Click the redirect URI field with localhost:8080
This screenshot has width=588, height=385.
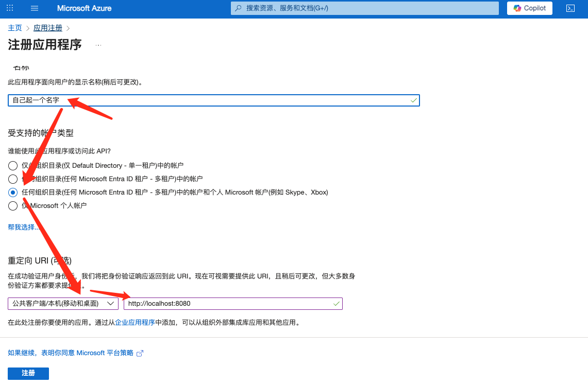233,304
